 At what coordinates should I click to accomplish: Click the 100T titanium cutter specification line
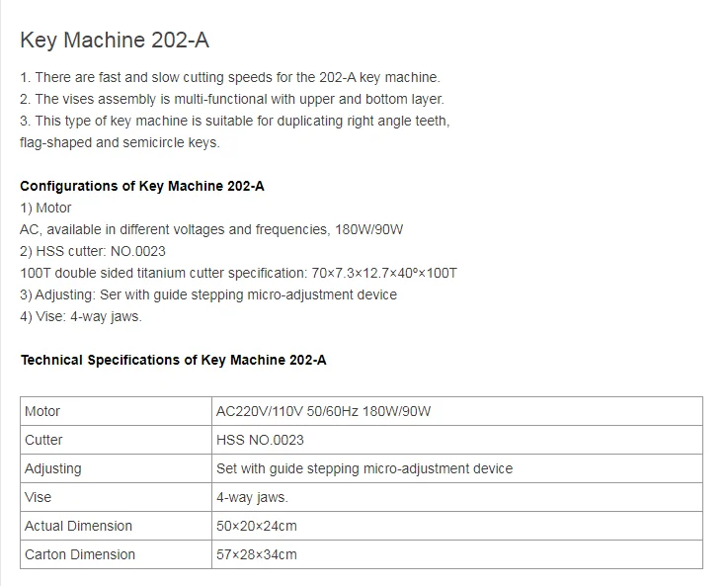[x=239, y=273]
